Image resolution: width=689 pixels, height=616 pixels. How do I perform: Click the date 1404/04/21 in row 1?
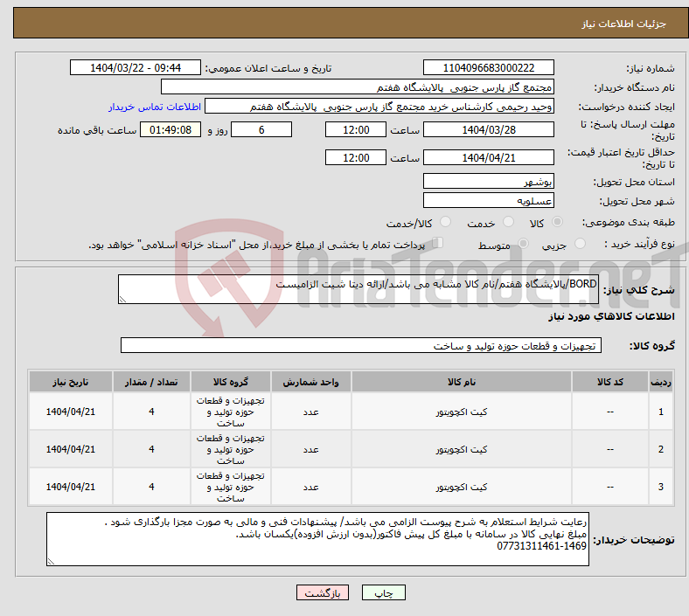[71, 412]
